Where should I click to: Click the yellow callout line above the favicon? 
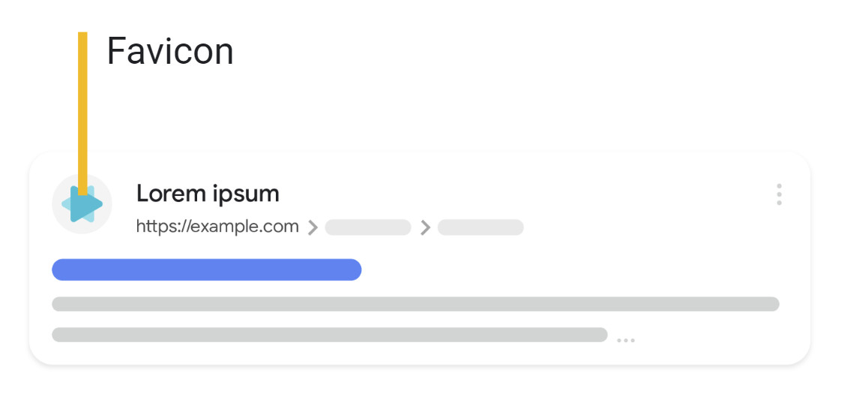82,113
